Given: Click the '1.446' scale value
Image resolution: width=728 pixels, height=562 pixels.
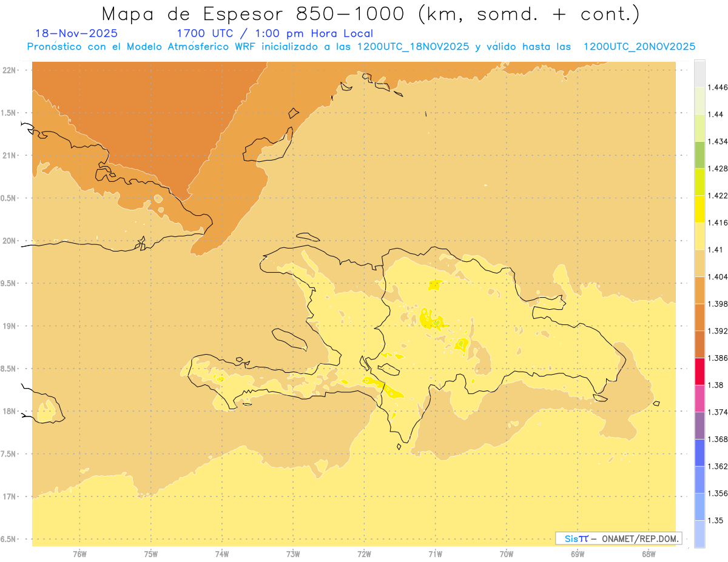Looking at the screenshot, I should [717, 88].
